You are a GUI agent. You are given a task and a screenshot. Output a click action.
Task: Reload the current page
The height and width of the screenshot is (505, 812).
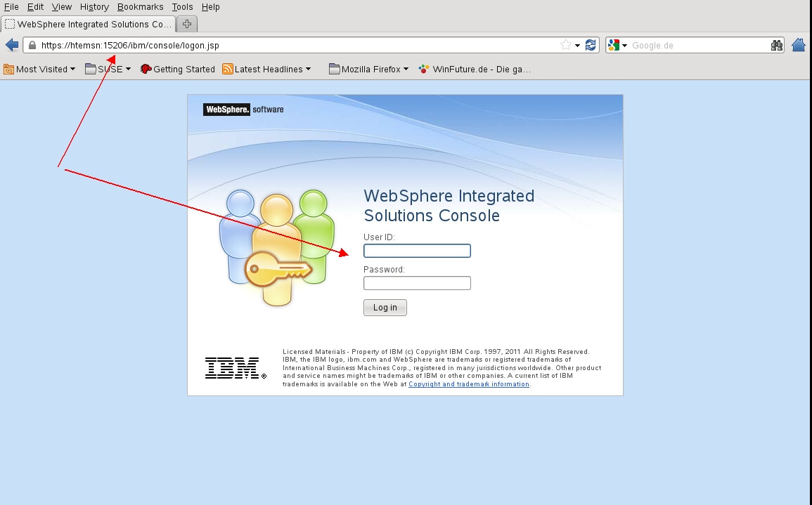click(x=591, y=46)
